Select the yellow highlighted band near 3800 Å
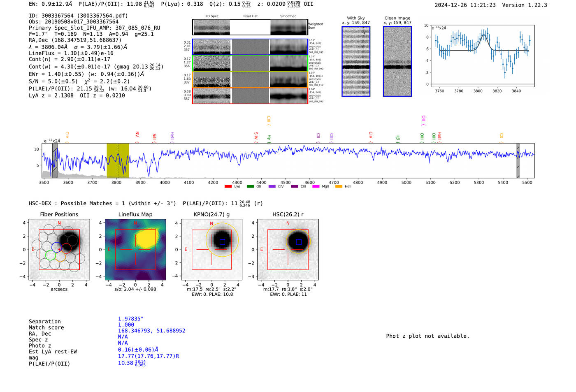The width and height of the screenshot is (576, 392). click(118, 160)
